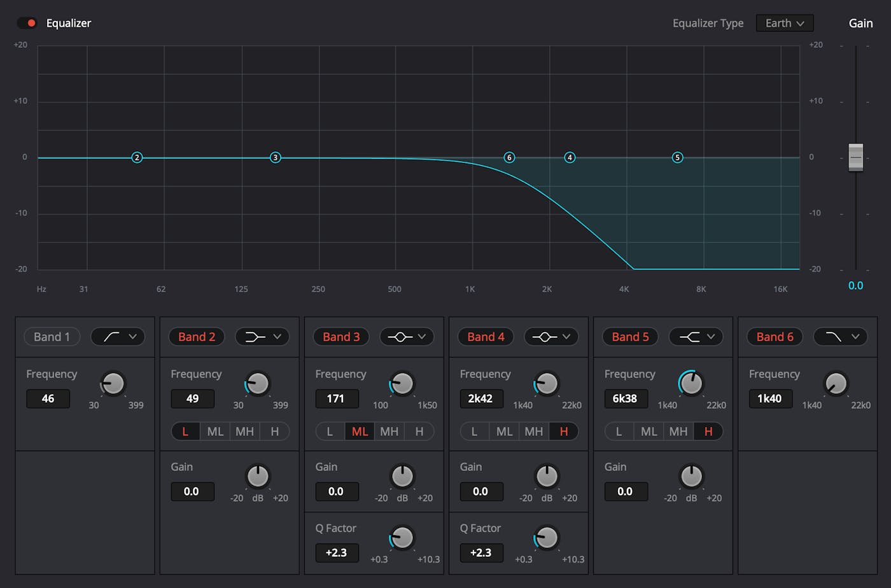
Task: Select the Band 5 high-shelf filter shape icon
Action: click(691, 337)
